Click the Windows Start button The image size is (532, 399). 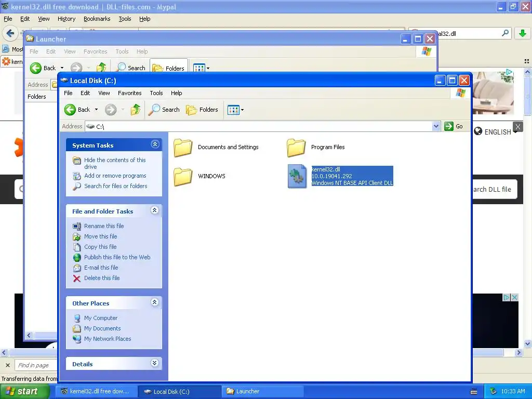tap(25, 391)
